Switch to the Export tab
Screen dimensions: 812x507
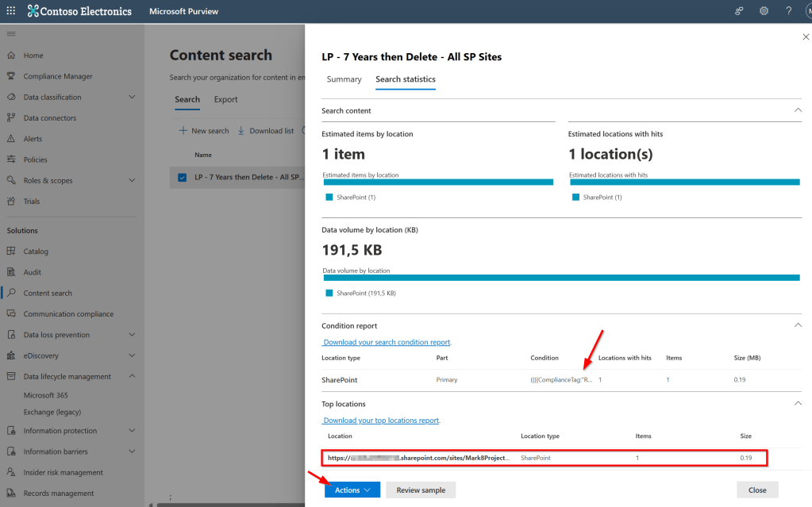(x=225, y=99)
